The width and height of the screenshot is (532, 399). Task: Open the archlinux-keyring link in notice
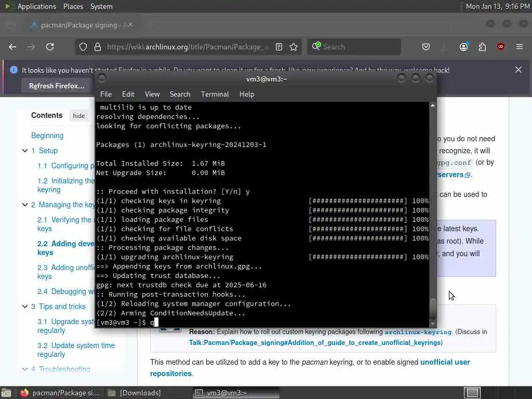click(x=418, y=332)
